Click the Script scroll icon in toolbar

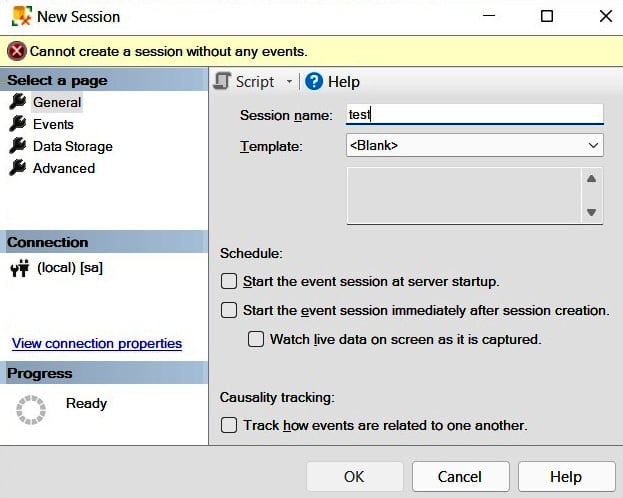222,81
